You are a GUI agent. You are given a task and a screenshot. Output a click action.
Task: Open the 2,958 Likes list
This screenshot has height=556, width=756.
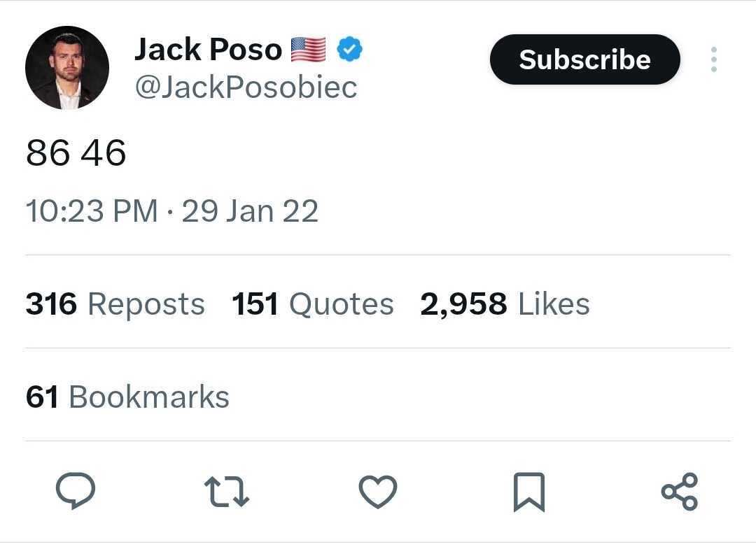[x=504, y=304]
